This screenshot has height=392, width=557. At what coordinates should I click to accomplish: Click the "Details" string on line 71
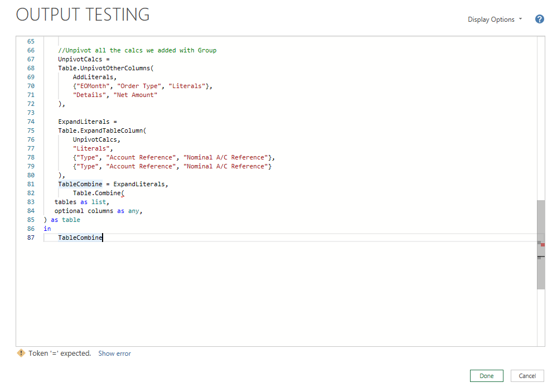(x=90, y=95)
